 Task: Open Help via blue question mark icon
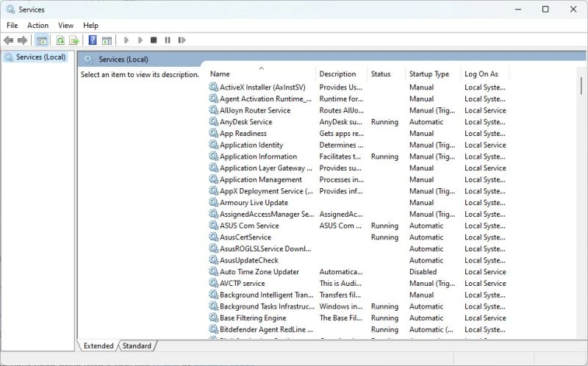(93, 40)
